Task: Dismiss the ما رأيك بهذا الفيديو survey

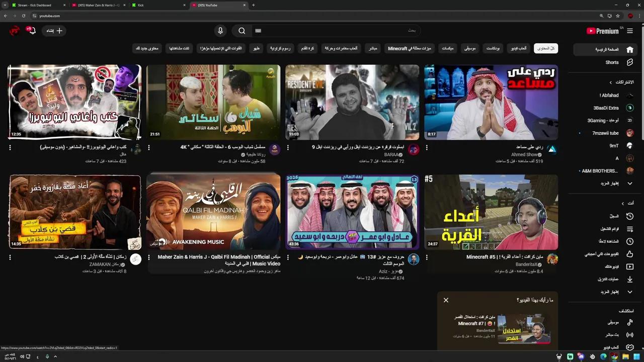Action: click(x=446, y=300)
